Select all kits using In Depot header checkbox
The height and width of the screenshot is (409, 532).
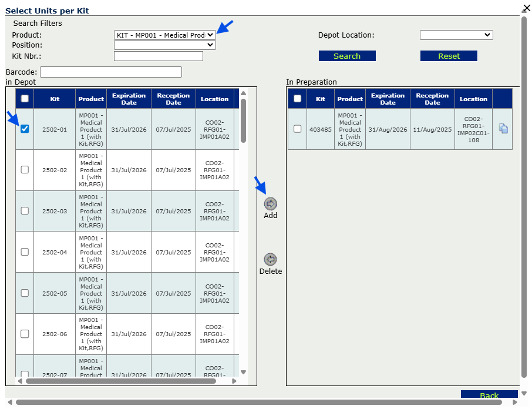25,99
